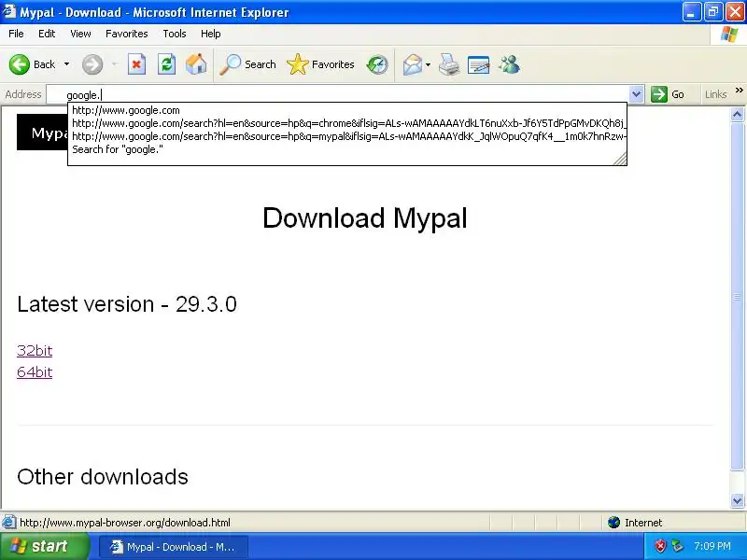Open the File menu
The height and width of the screenshot is (560, 747).
16,34
